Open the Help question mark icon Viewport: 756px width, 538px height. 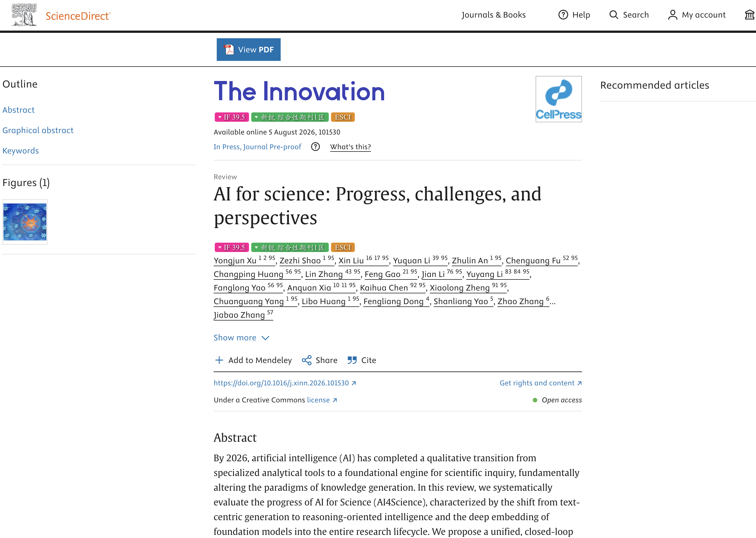click(563, 15)
